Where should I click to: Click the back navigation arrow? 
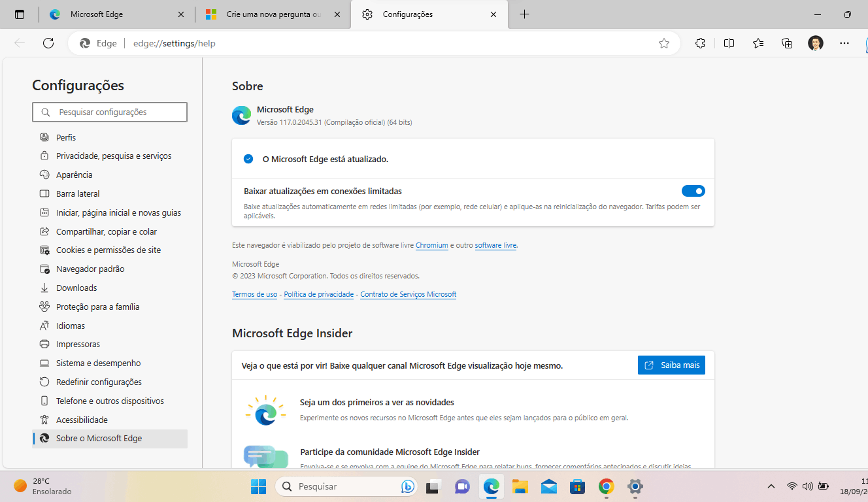[20, 43]
